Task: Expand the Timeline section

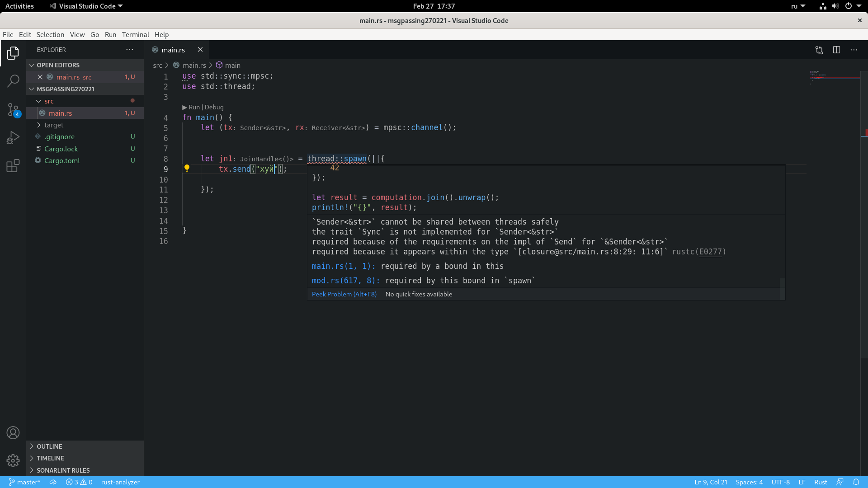Action: pyautogui.click(x=85, y=458)
